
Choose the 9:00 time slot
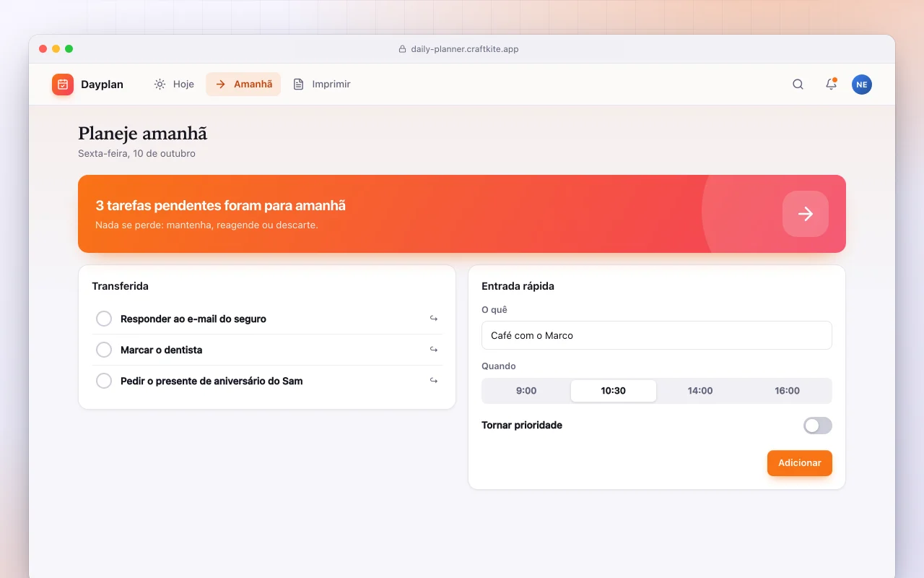coord(526,391)
